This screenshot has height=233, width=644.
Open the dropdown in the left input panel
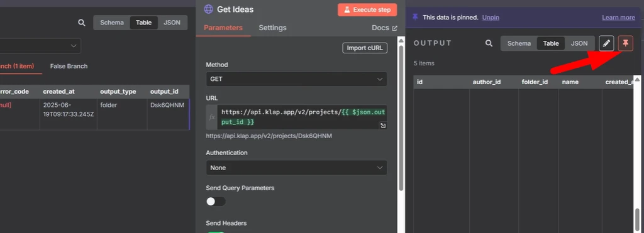pyautogui.click(x=40, y=46)
